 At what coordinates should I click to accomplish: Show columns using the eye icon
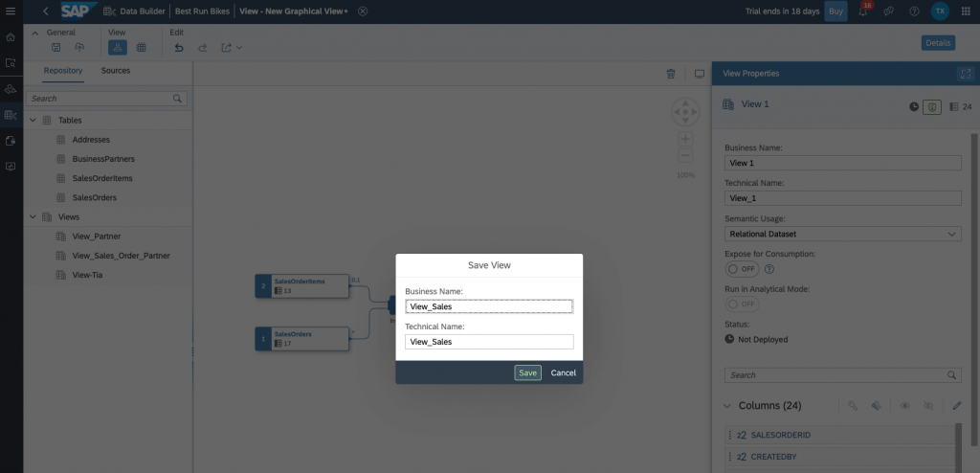click(904, 405)
